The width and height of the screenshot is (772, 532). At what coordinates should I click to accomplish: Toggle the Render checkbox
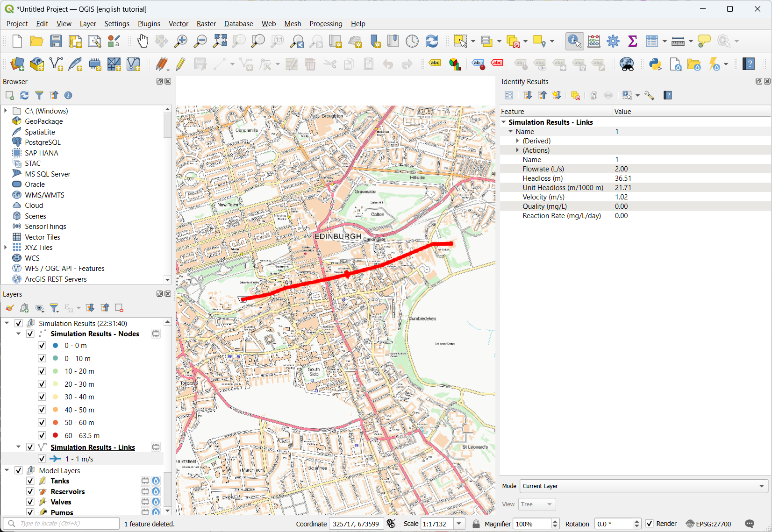pyautogui.click(x=650, y=524)
